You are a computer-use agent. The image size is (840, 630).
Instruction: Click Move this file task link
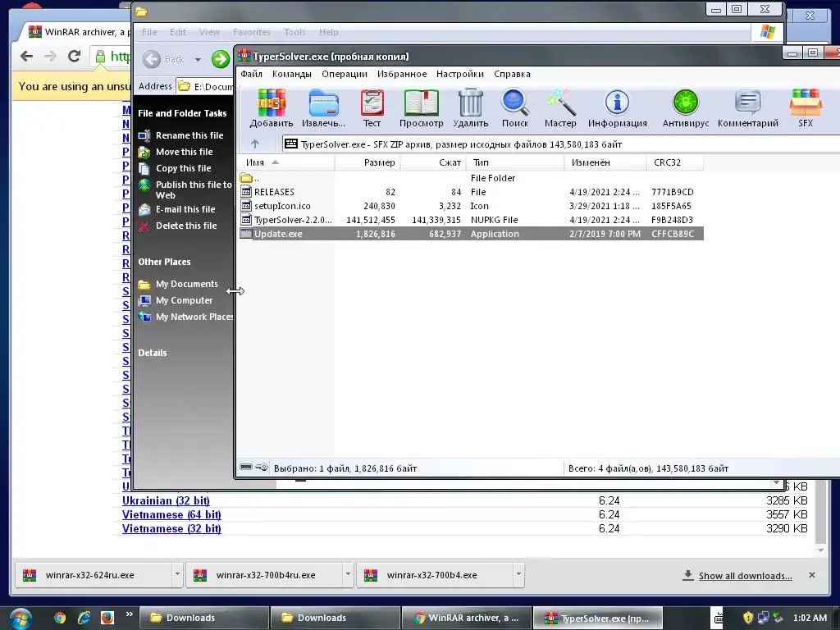coord(185,152)
